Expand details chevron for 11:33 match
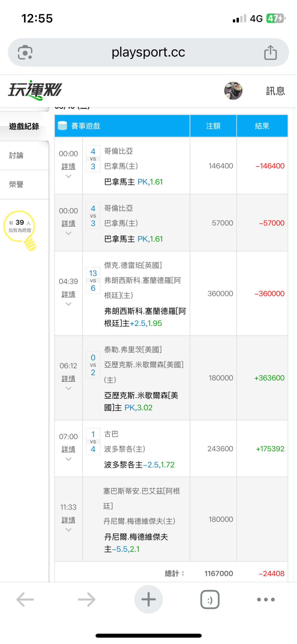 point(68,530)
